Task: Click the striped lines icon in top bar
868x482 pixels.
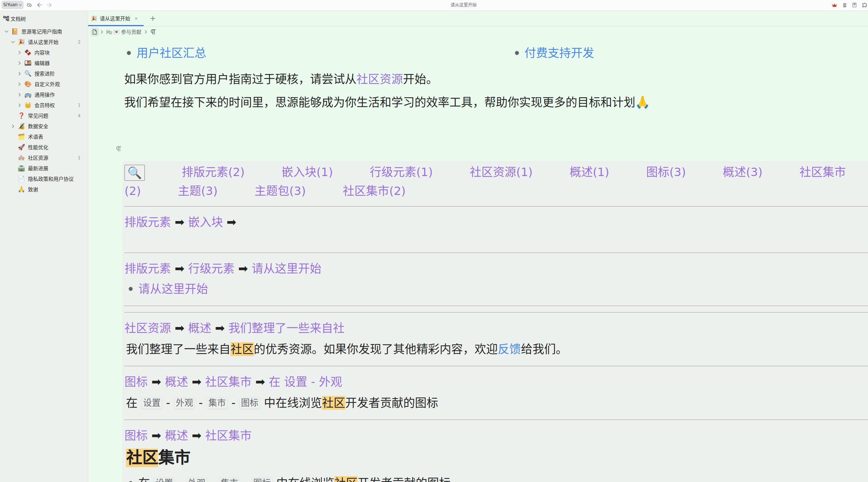Action: [844, 5]
